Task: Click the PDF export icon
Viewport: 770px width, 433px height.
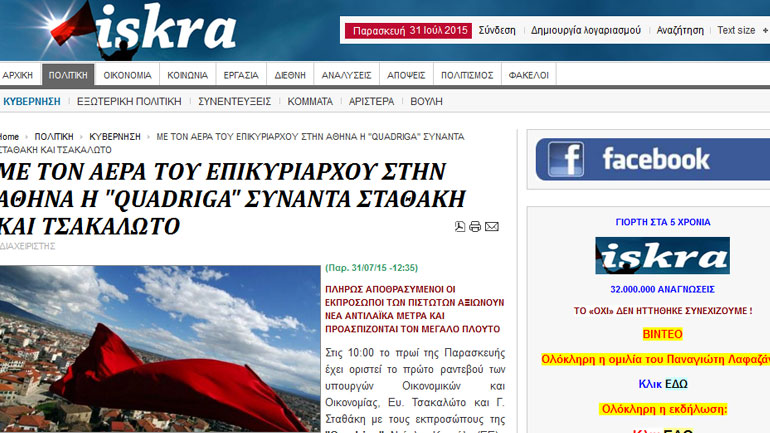Action: click(460, 226)
